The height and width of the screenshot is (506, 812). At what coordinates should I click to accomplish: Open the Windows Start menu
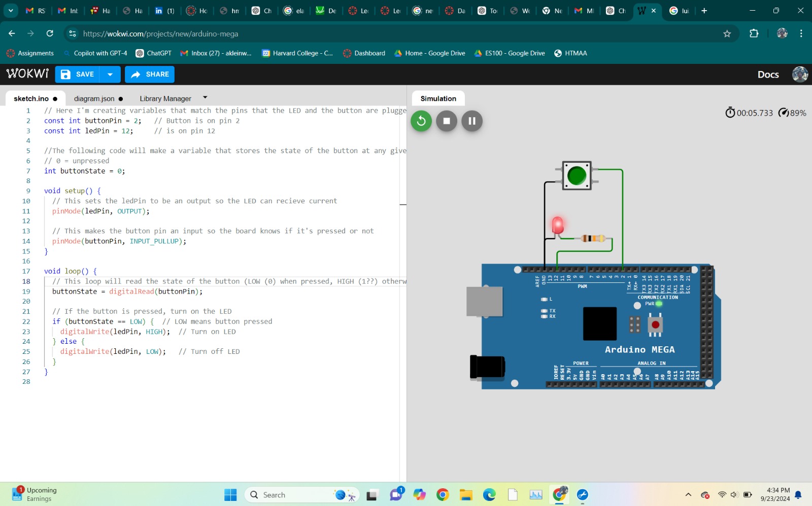(230, 495)
